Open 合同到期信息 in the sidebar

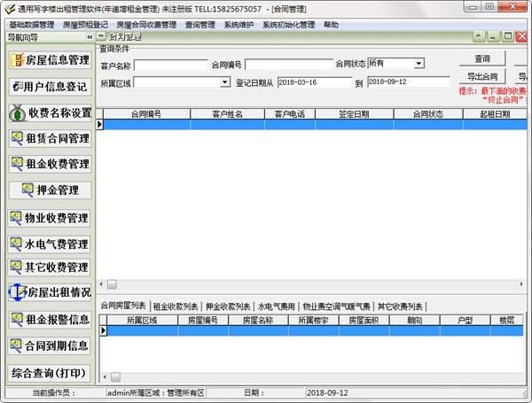(50, 345)
